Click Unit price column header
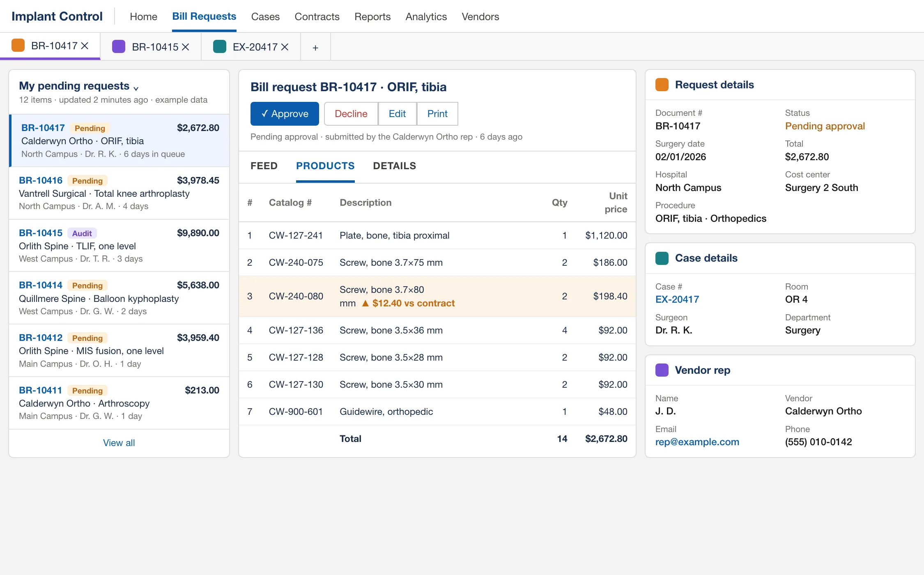This screenshot has height=575, width=924. (616, 202)
